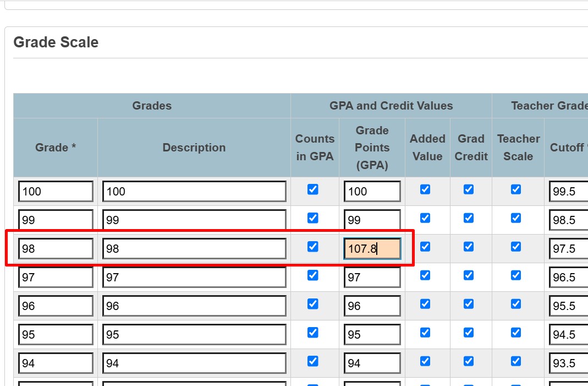Viewport: 588px width, 386px height.
Task: Toggle Added Value checkbox for grade 99
Action: click(425, 218)
